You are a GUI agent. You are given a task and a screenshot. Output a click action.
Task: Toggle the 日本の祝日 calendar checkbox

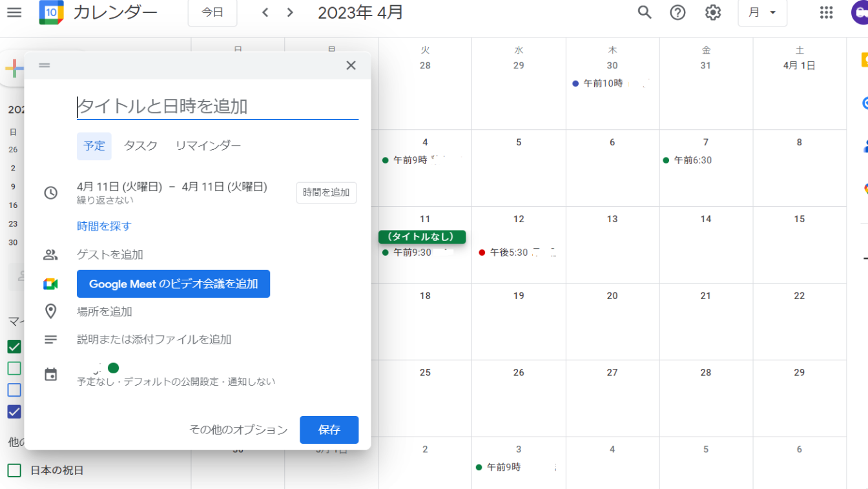pyautogui.click(x=14, y=470)
